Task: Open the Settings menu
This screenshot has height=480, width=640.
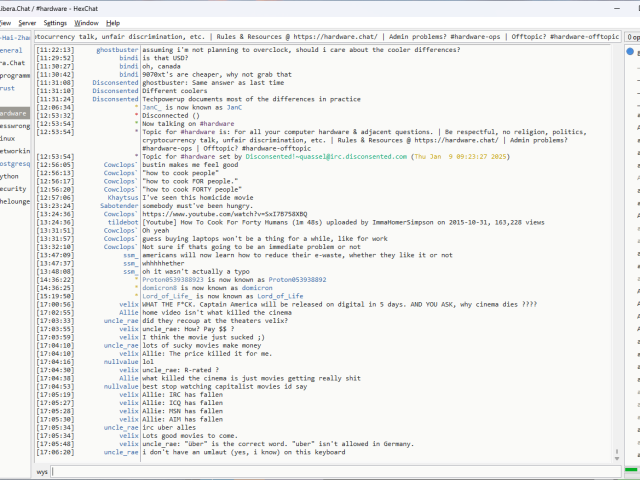Action: coord(55,22)
